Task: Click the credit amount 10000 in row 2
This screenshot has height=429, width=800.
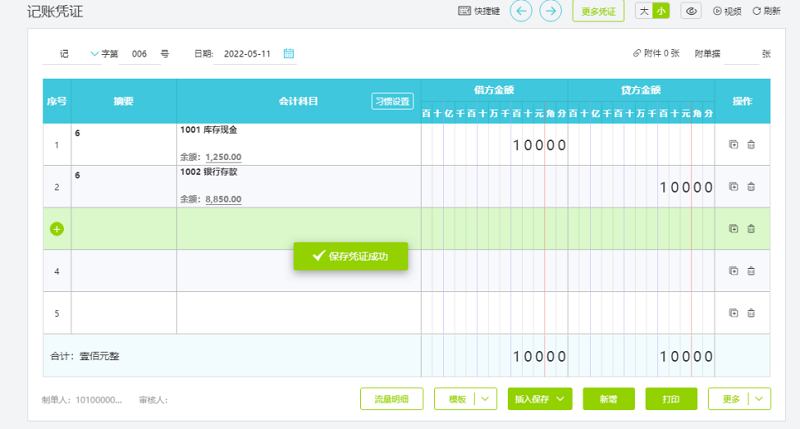Action: (686, 188)
